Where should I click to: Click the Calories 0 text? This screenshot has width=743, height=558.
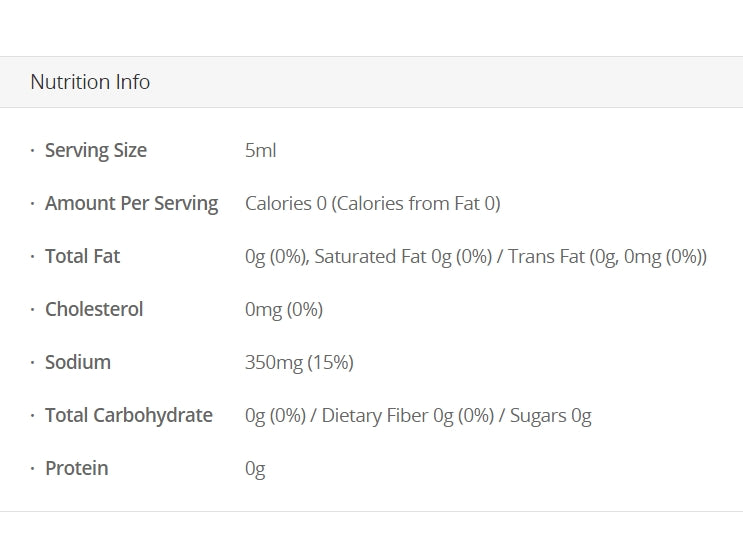[286, 203]
